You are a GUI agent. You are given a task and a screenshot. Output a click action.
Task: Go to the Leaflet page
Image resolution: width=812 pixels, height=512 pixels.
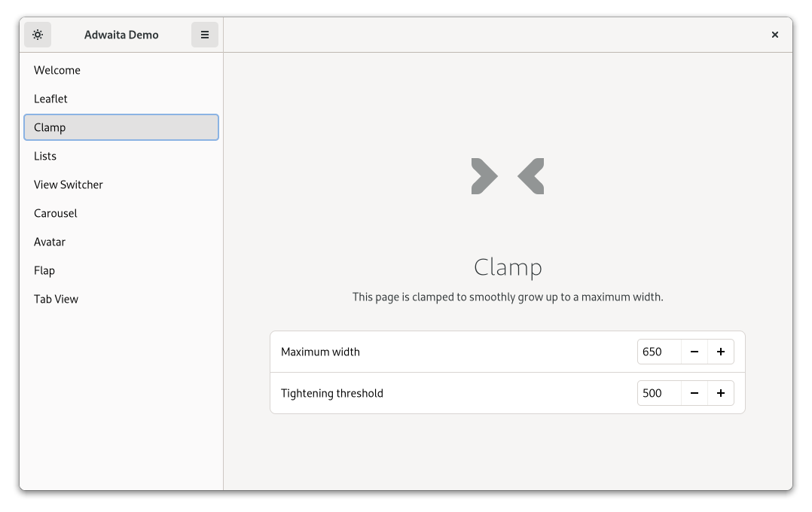click(50, 99)
